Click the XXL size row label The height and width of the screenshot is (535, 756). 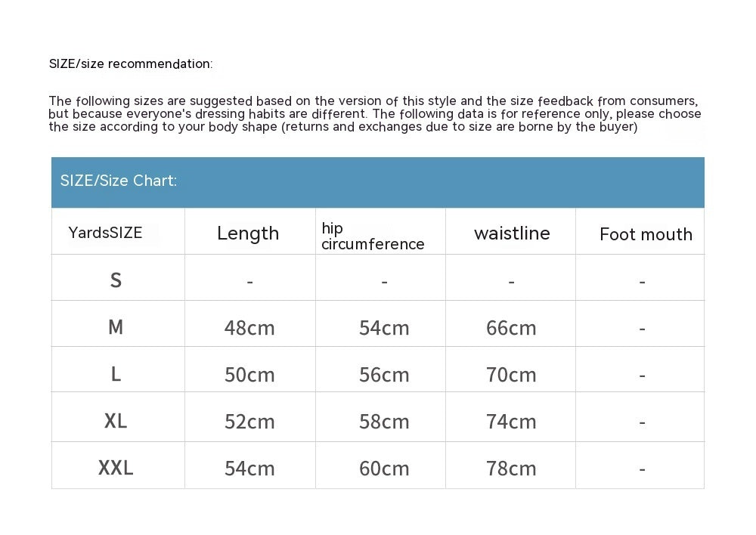point(116,468)
